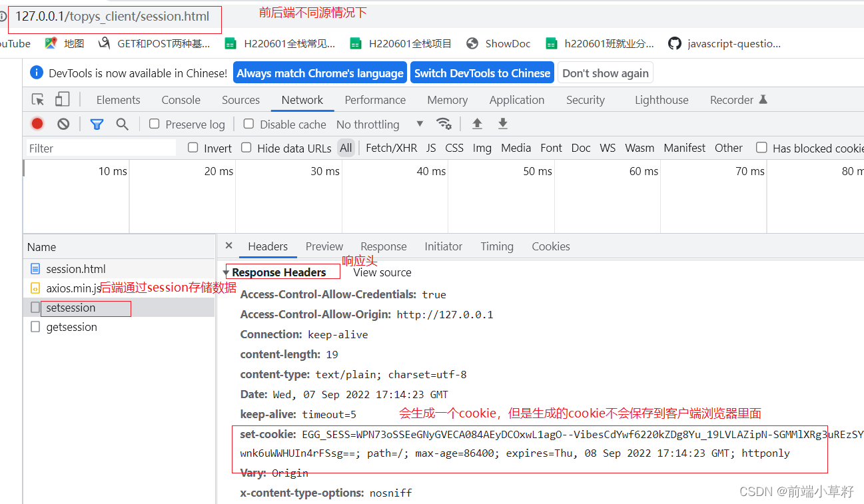
Task: Check the Has blocked cookies checkbox
Action: click(761, 148)
